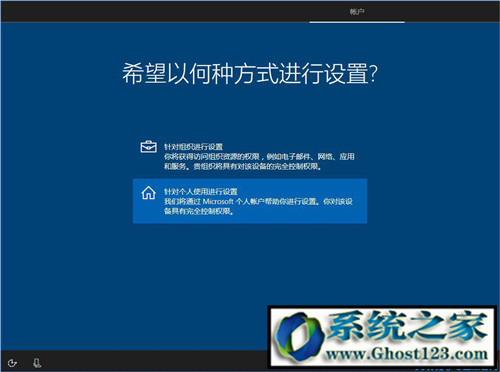Screen dimensions: 500x372
Task: Select the 帐户 tab at top
Action: click(357, 12)
